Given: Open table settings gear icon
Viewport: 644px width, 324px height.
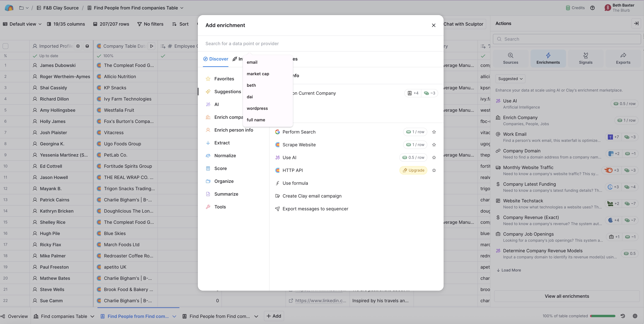Looking at the screenshot, I should pos(635,316).
